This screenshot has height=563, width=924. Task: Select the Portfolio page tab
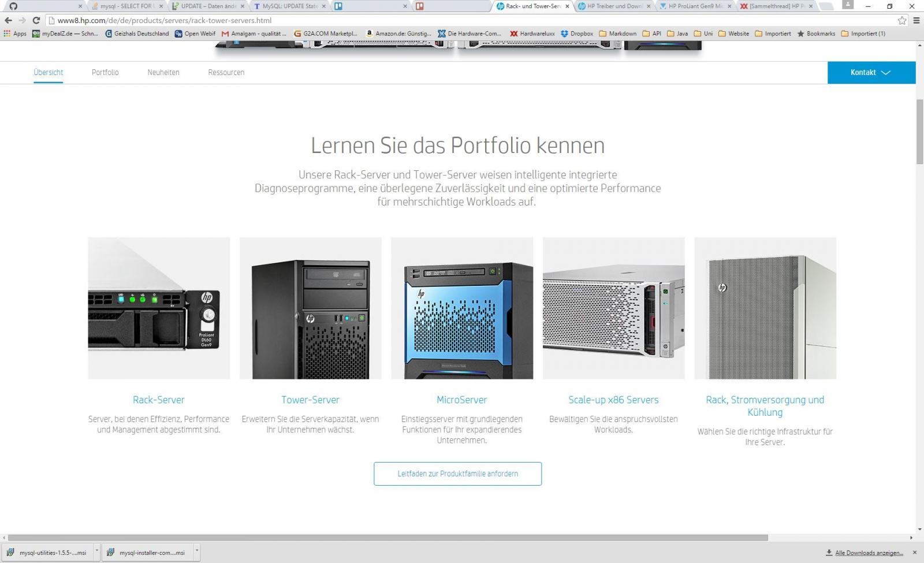(x=105, y=72)
